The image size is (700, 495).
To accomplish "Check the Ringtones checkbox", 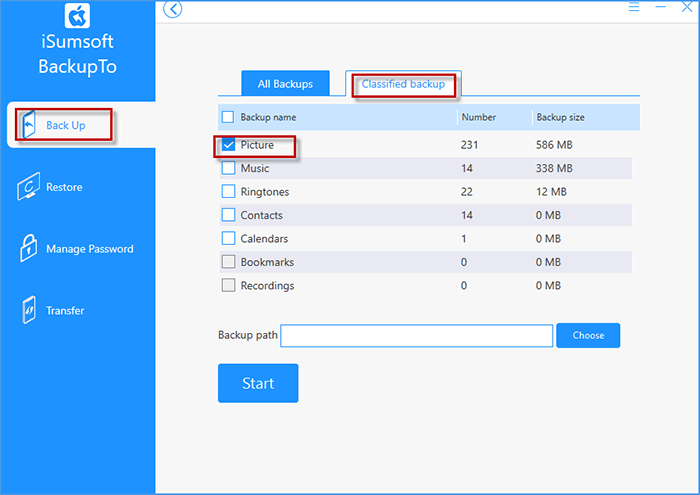I will tap(228, 191).
